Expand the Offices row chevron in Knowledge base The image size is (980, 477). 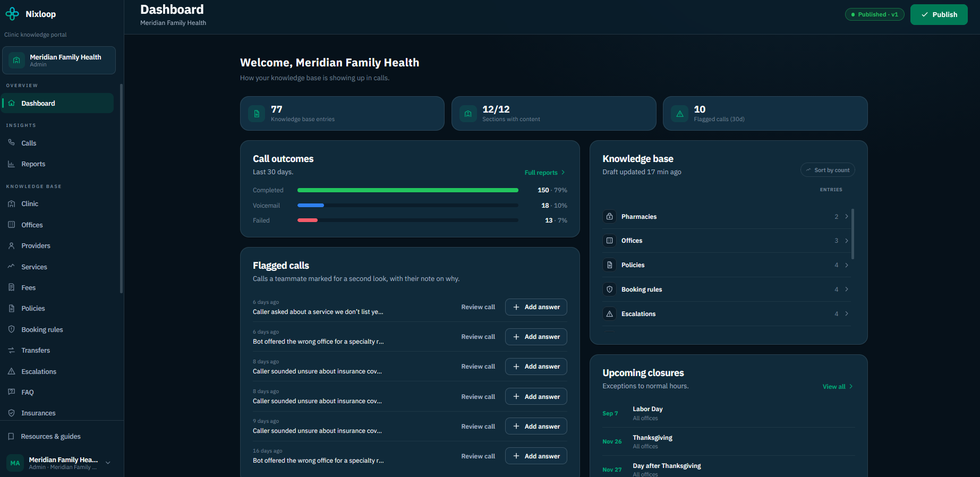click(x=847, y=241)
